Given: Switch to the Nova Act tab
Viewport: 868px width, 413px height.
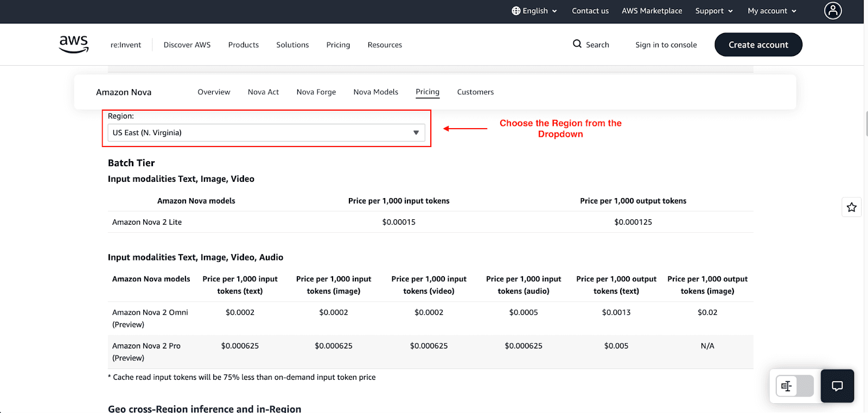Looking at the screenshot, I should click(263, 92).
